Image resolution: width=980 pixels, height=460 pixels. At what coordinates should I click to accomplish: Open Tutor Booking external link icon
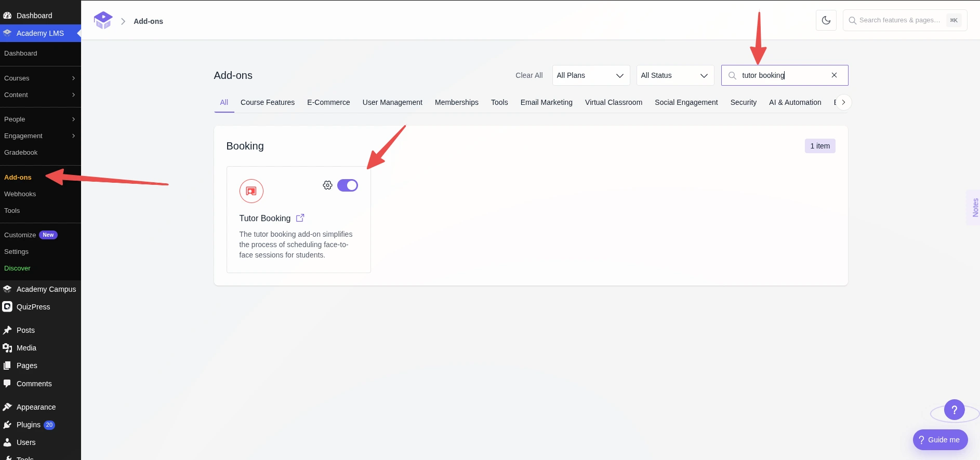pos(300,218)
